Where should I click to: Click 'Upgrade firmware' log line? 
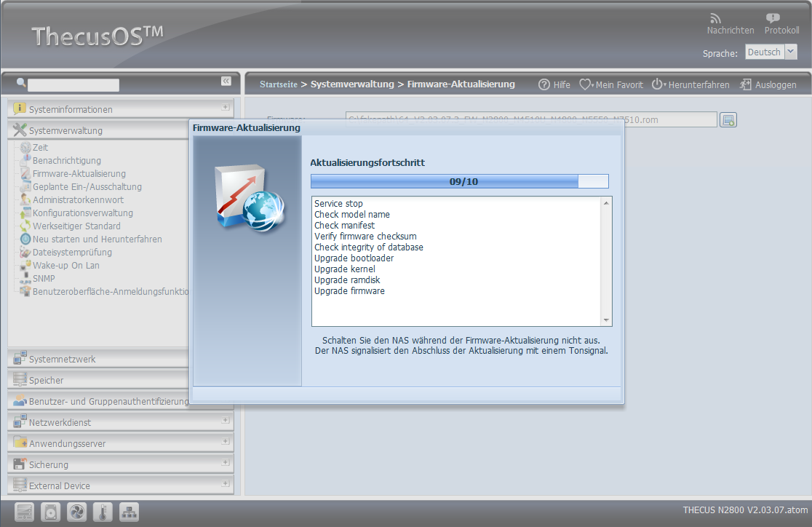349,291
